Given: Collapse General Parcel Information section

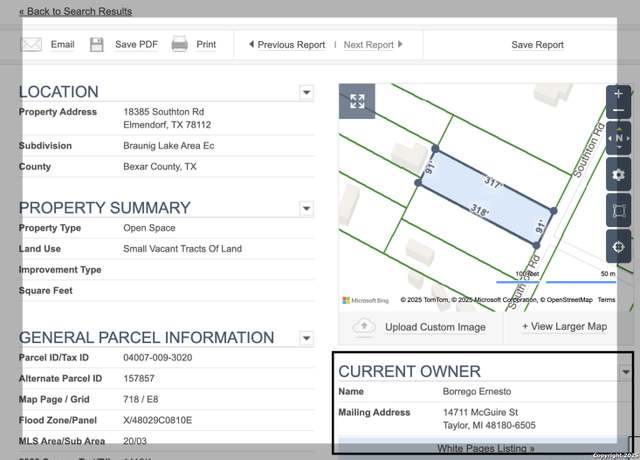Looking at the screenshot, I should click(x=307, y=338).
